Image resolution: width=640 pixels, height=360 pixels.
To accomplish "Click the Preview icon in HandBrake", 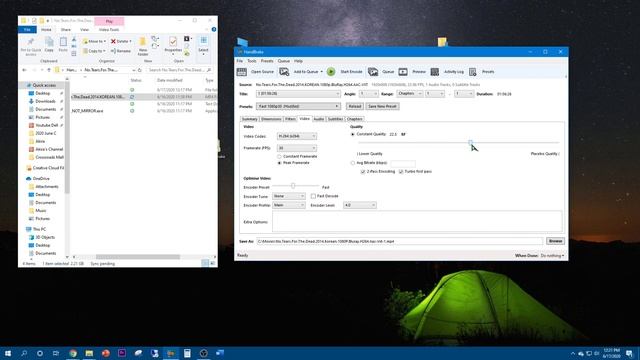I will [403, 72].
